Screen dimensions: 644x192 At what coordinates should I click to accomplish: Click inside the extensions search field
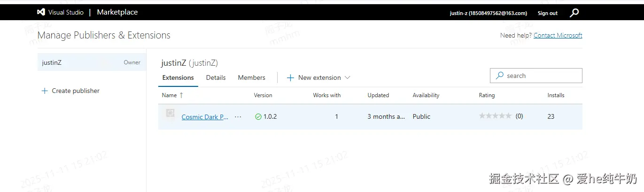click(x=540, y=76)
